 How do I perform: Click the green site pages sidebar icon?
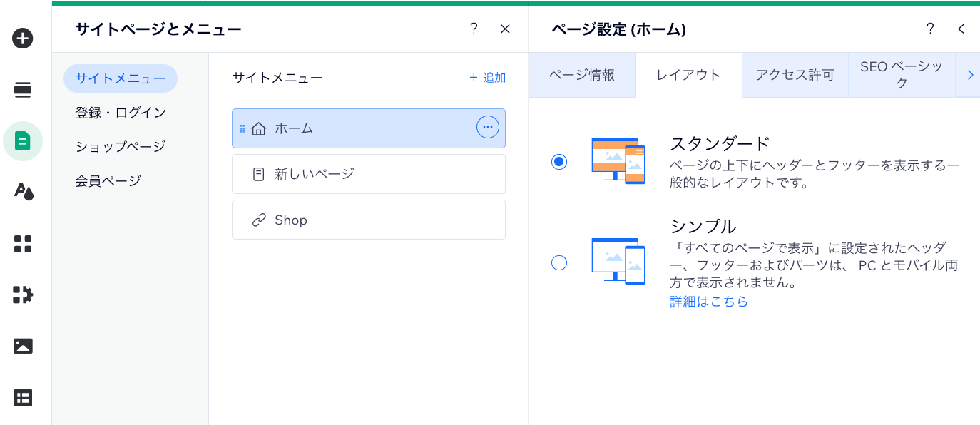(x=22, y=141)
